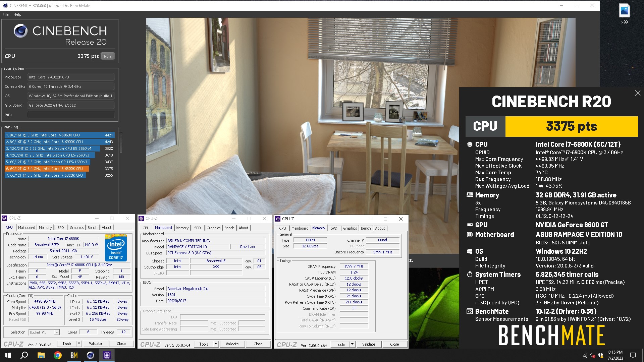The width and height of the screenshot is (644, 362).
Task: Click the Motherboard icon in BenchMate panel
Action: click(470, 235)
